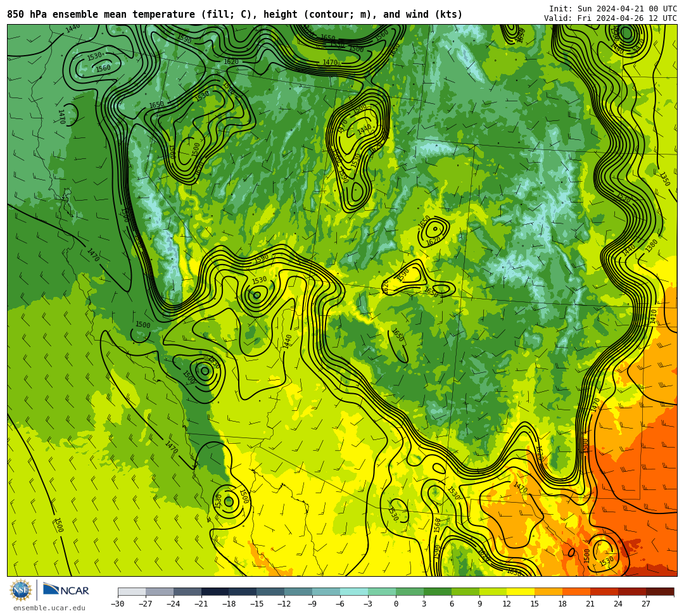Click the 18 colorbar tick label

pyautogui.click(x=563, y=604)
